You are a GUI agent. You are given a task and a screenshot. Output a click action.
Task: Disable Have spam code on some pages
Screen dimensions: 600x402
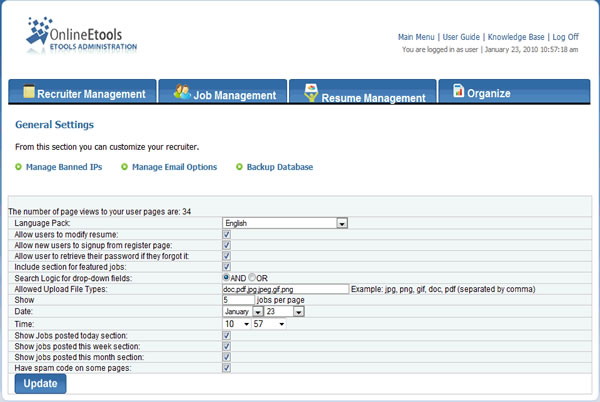click(x=227, y=367)
